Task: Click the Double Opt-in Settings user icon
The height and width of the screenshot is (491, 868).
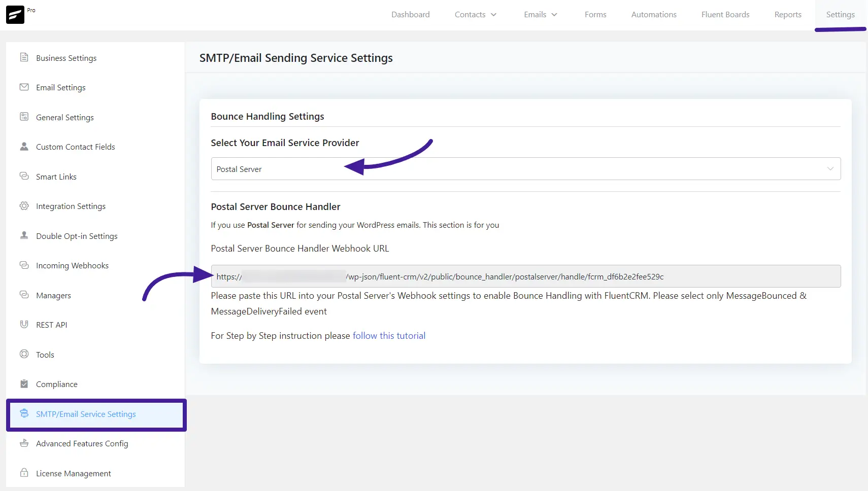Action: click(24, 235)
